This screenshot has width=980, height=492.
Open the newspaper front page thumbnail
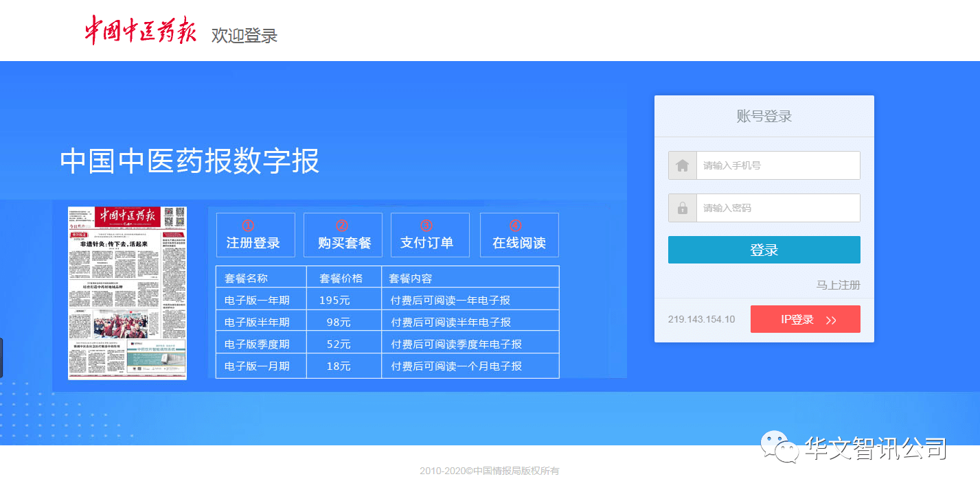click(x=127, y=293)
